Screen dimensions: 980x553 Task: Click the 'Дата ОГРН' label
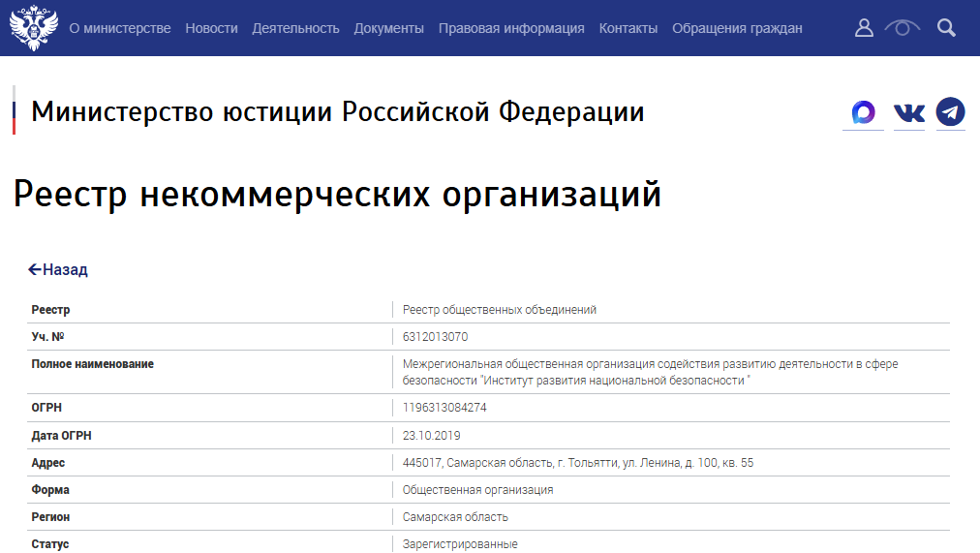pos(61,436)
